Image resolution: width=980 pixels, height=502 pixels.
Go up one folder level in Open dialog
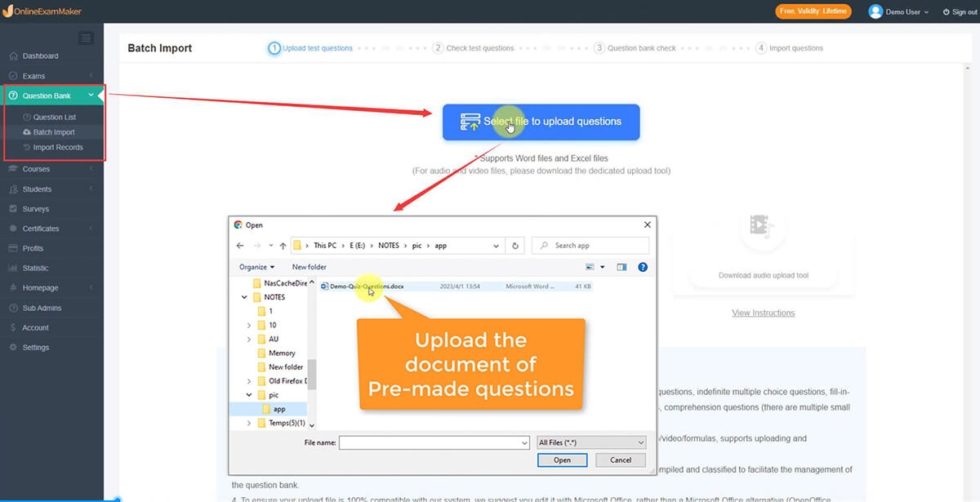[x=283, y=246]
